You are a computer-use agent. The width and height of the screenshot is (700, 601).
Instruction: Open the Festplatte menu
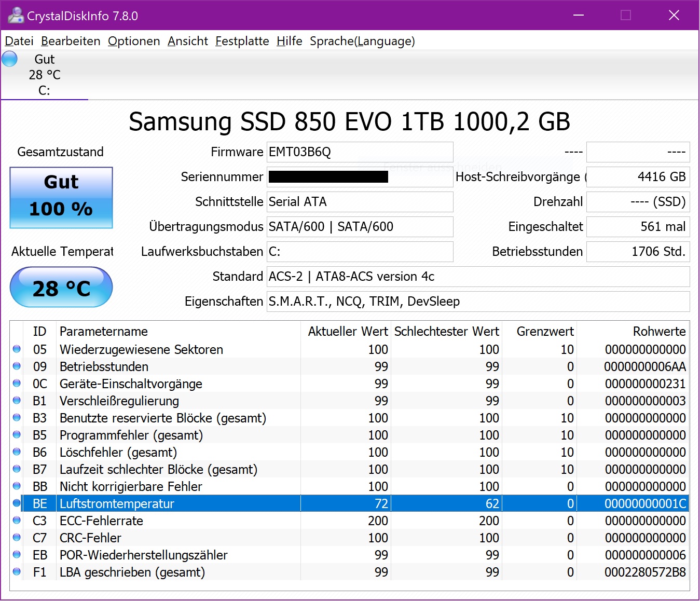(242, 41)
